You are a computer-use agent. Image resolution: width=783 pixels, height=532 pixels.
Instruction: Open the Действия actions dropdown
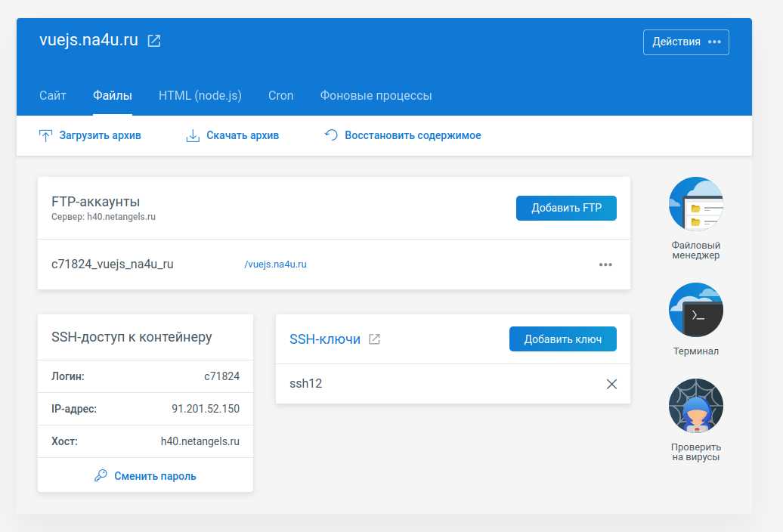pos(686,42)
